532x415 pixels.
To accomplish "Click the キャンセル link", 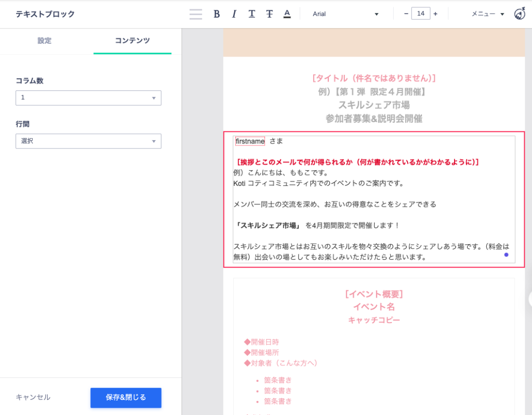I will tap(33, 397).
